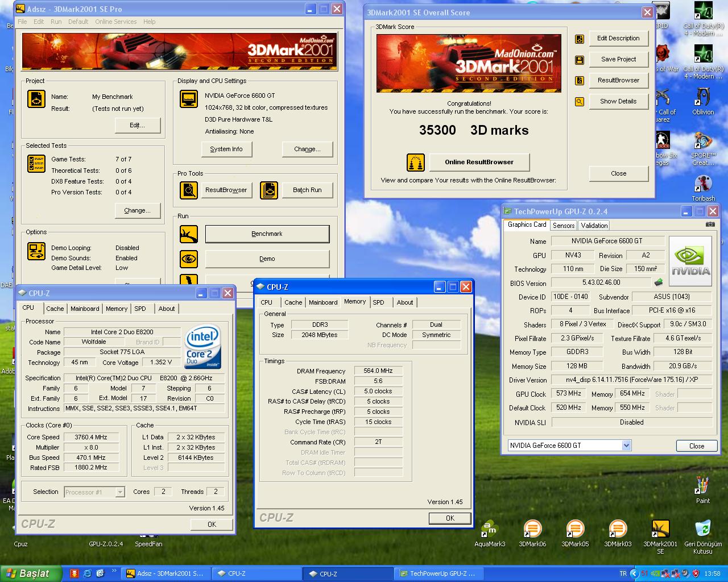Click the Show Details button

point(619,101)
